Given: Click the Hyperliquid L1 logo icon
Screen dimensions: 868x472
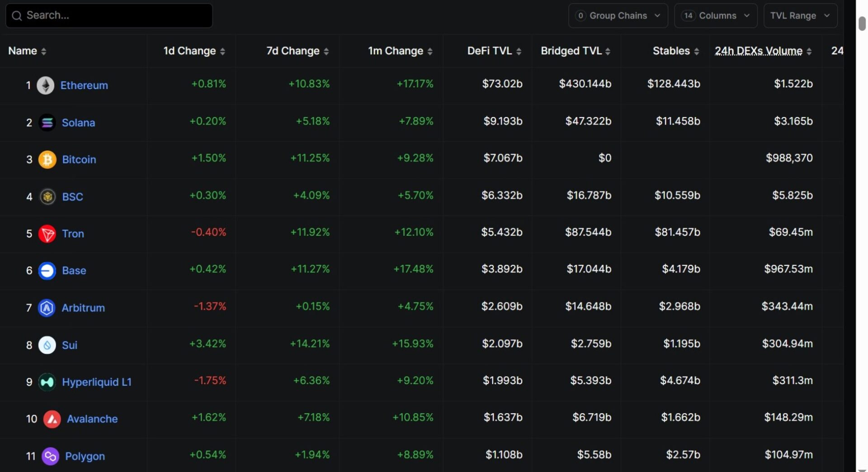Looking at the screenshot, I should point(47,382).
